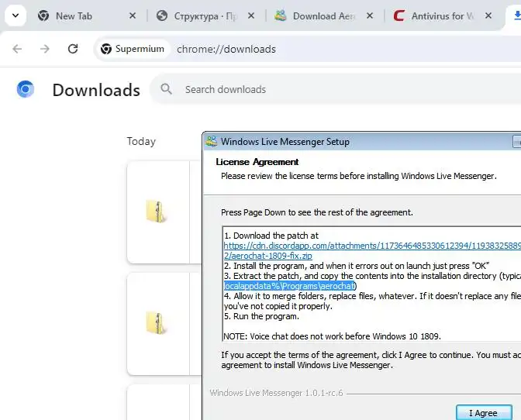Viewport: 521px width, 420px height.
Task: Click the 'Today' date heading
Action: pyautogui.click(x=141, y=142)
